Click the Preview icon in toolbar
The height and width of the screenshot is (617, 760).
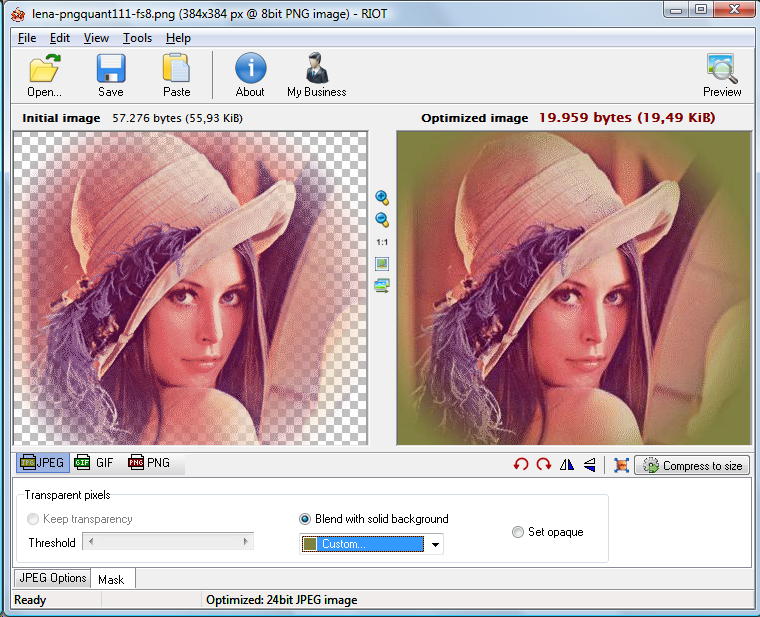coord(721,69)
